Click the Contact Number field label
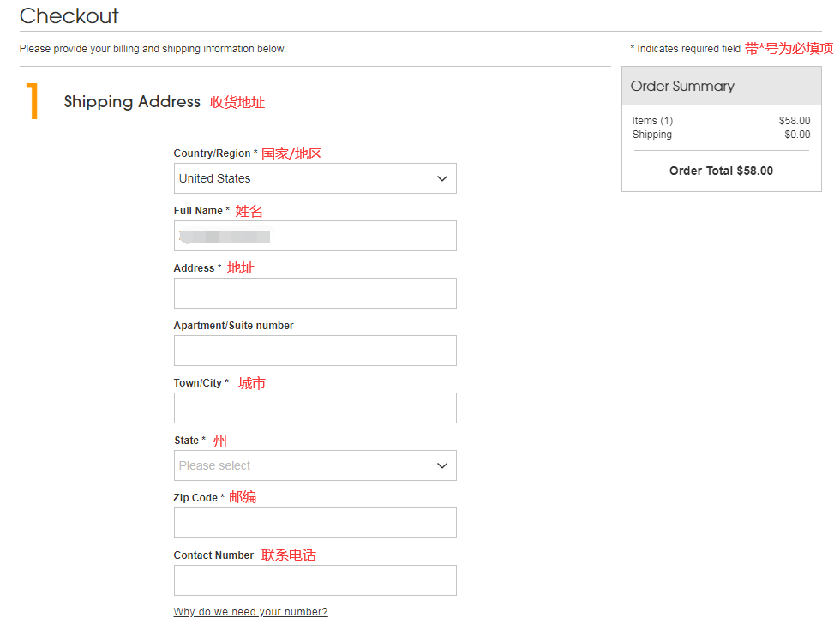This screenshot has width=840, height=630. (x=213, y=555)
